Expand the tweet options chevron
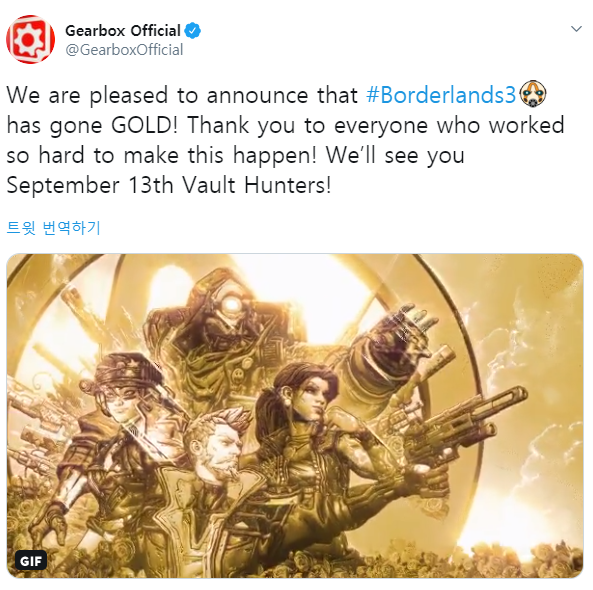 (576, 29)
